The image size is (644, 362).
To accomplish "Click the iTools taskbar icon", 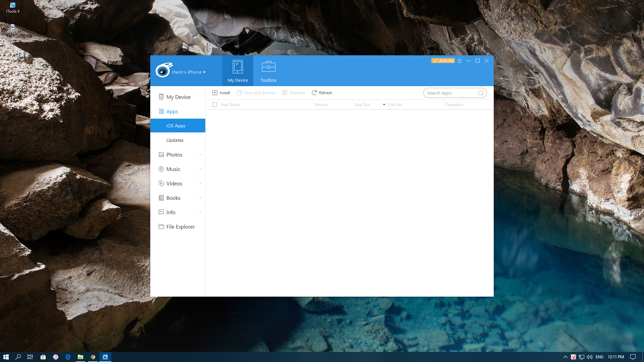I will (x=105, y=357).
